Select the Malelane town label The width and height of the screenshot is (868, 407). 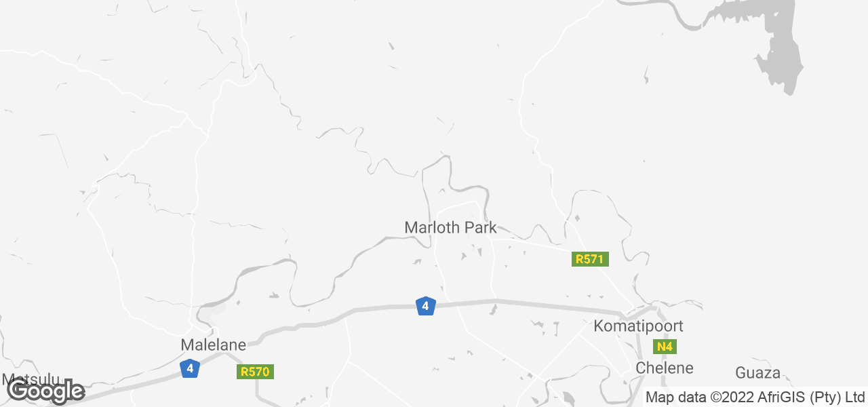click(x=212, y=345)
